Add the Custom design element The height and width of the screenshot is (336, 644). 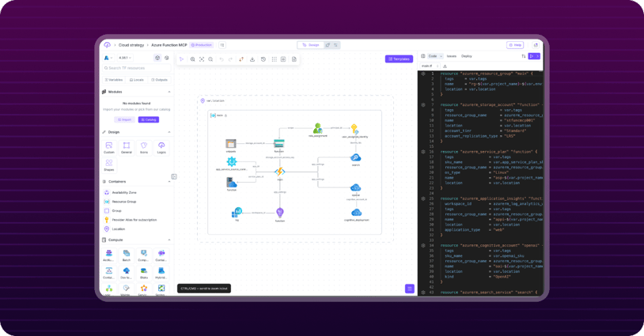point(109,147)
